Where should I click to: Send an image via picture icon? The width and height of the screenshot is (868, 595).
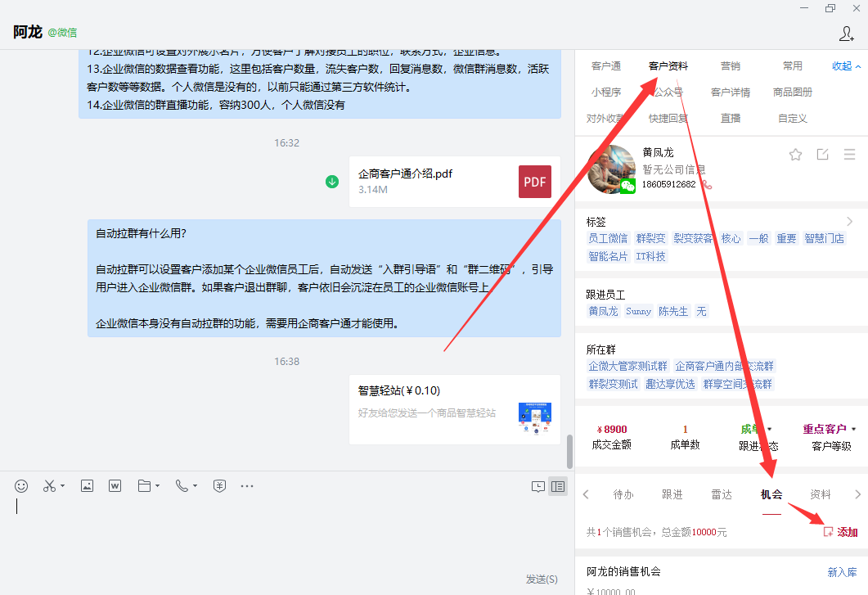pos(87,486)
